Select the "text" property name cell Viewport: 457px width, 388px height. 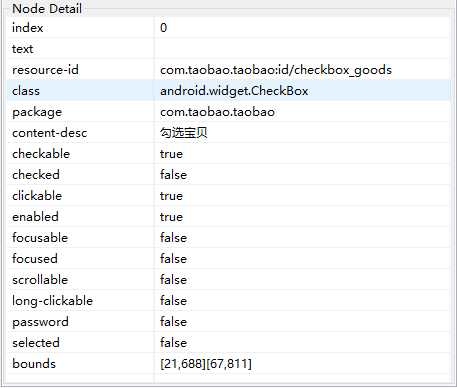point(23,49)
